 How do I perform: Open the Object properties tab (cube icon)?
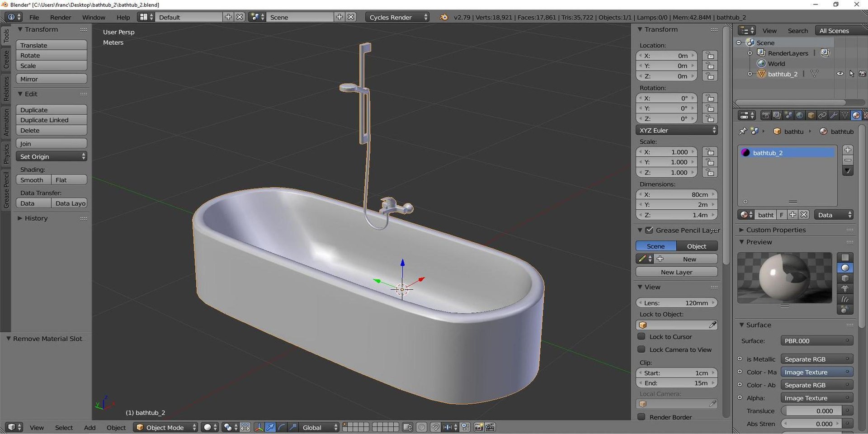(x=811, y=115)
